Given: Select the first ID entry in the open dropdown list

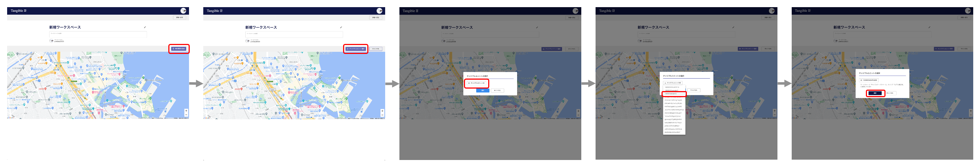Looking at the screenshot, I should point(672,87).
